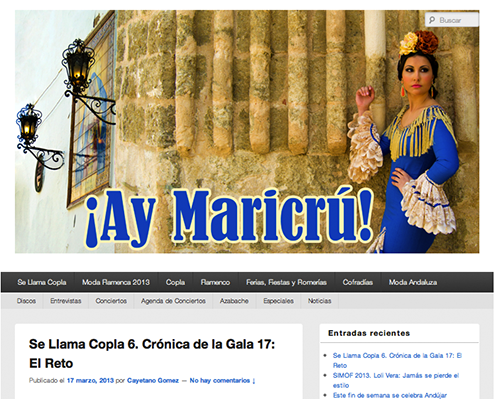
Task: Select Conciertos in secondary menu
Action: click(x=111, y=301)
